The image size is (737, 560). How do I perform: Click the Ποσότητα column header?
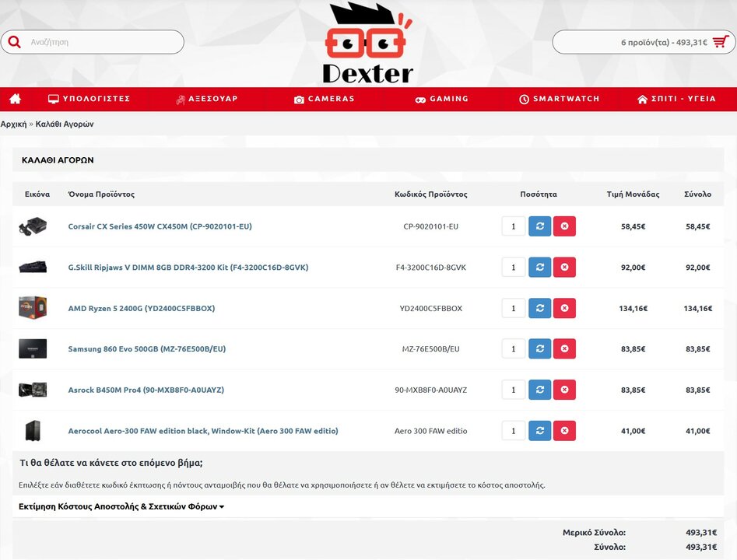tap(539, 194)
